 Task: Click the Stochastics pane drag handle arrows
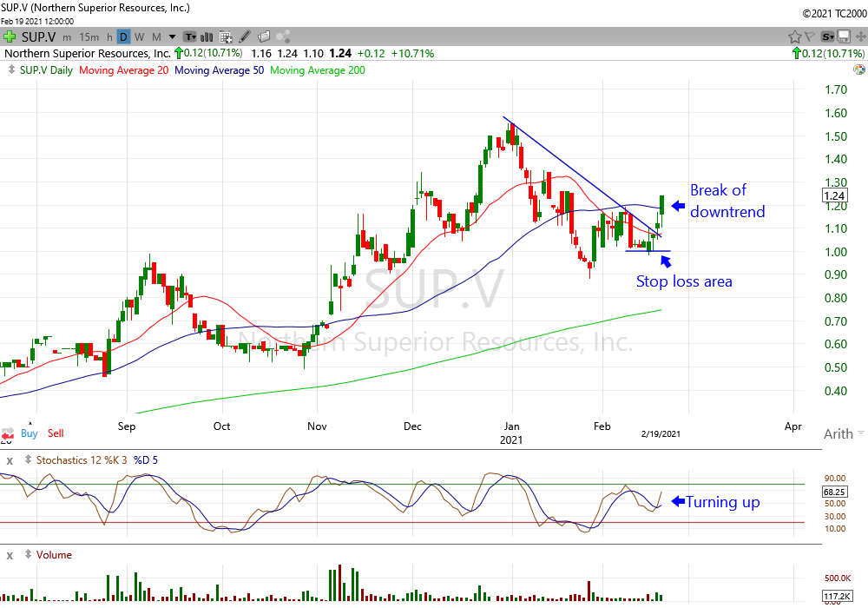[28, 459]
